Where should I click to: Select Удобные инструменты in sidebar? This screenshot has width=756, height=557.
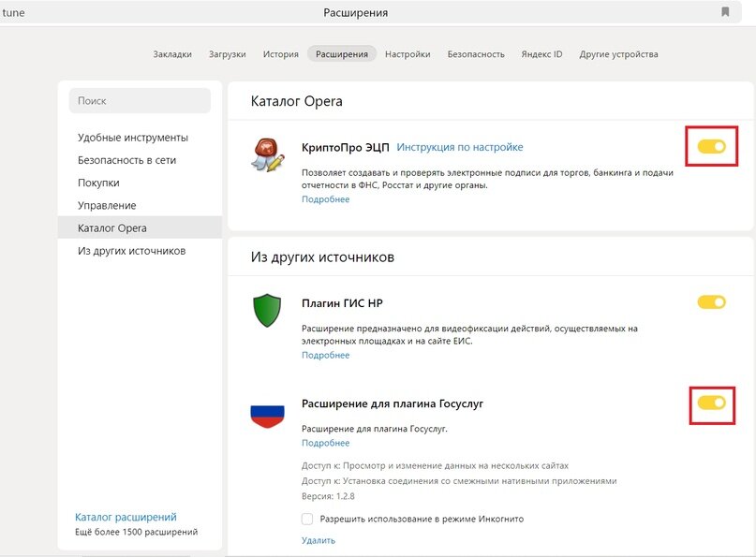133,138
